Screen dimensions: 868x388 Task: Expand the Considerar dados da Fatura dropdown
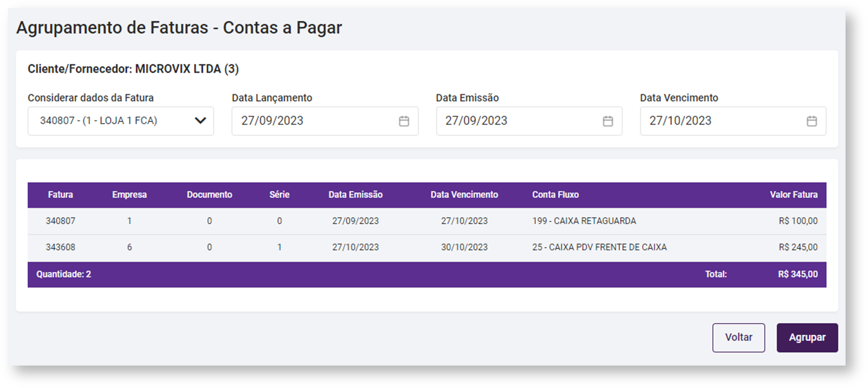coord(120,121)
